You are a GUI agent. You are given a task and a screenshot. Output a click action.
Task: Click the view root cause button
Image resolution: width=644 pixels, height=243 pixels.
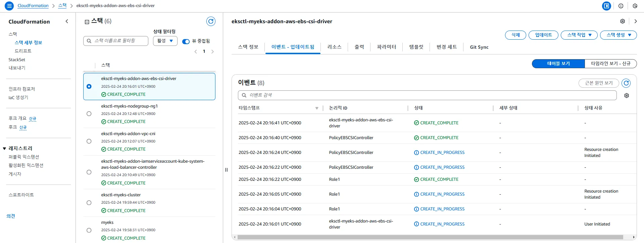(599, 83)
